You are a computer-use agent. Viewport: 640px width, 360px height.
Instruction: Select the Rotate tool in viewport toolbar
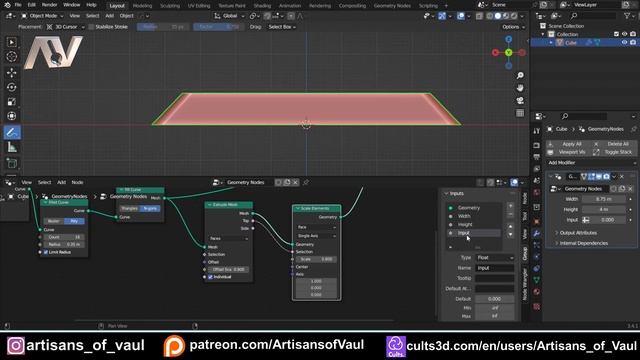pos(12,87)
